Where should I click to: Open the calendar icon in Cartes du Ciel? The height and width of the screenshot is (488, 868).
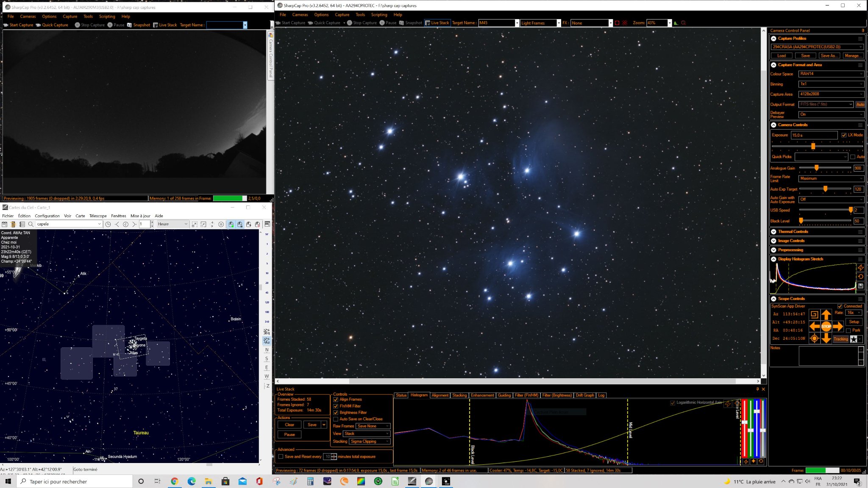click(5, 224)
